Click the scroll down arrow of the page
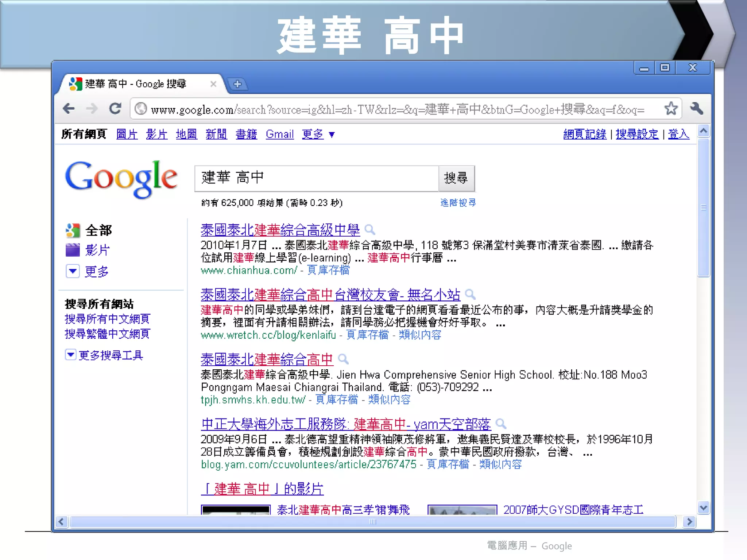The width and height of the screenshot is (747, 560). point(704,507)
